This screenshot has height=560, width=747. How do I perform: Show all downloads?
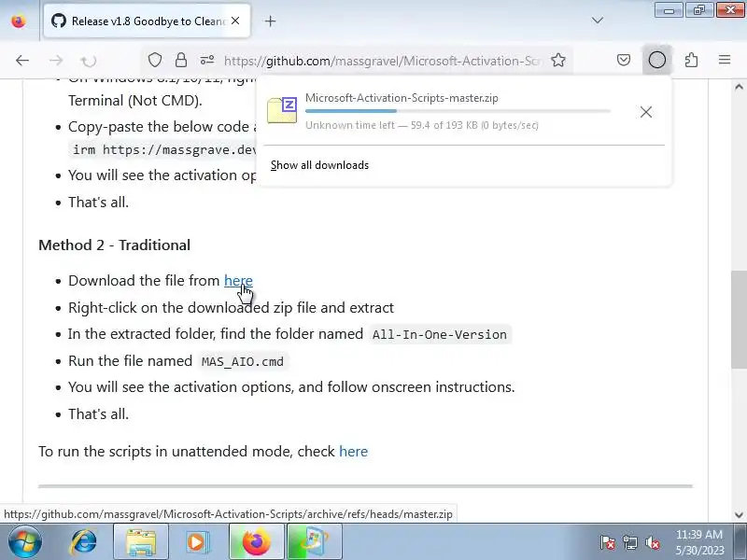pyautogui.click(x=319, y=165)
